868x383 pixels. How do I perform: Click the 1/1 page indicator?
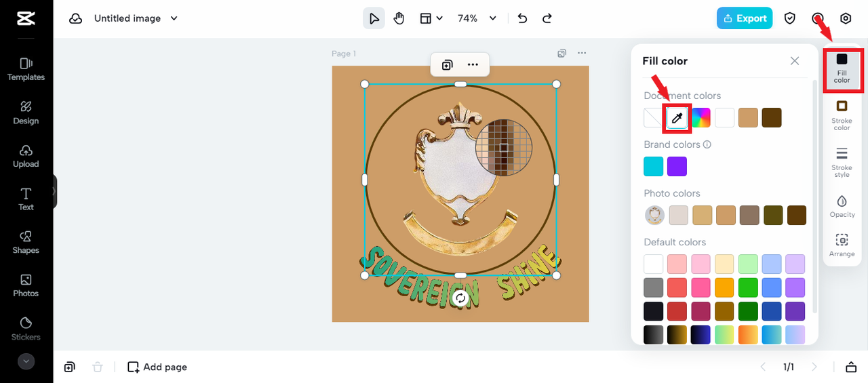coord(789,367)
